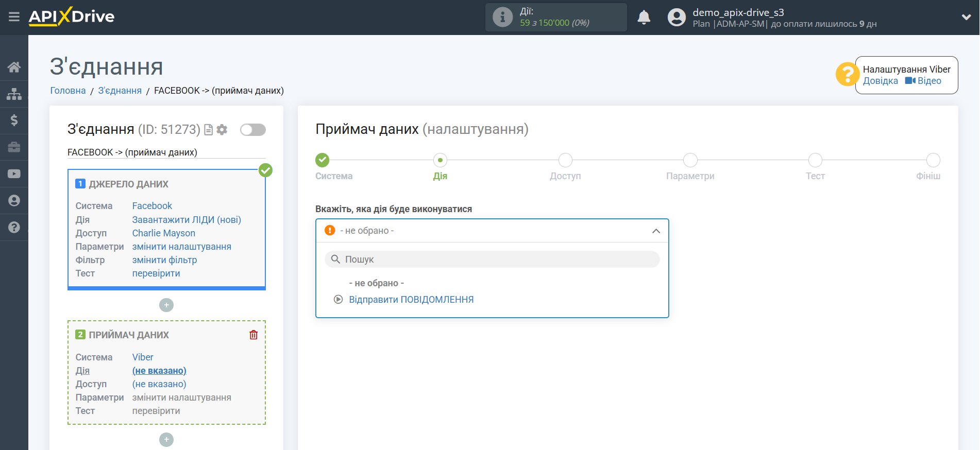
Task: Open Charlie Mayson access link
Action: coord(164,233)
